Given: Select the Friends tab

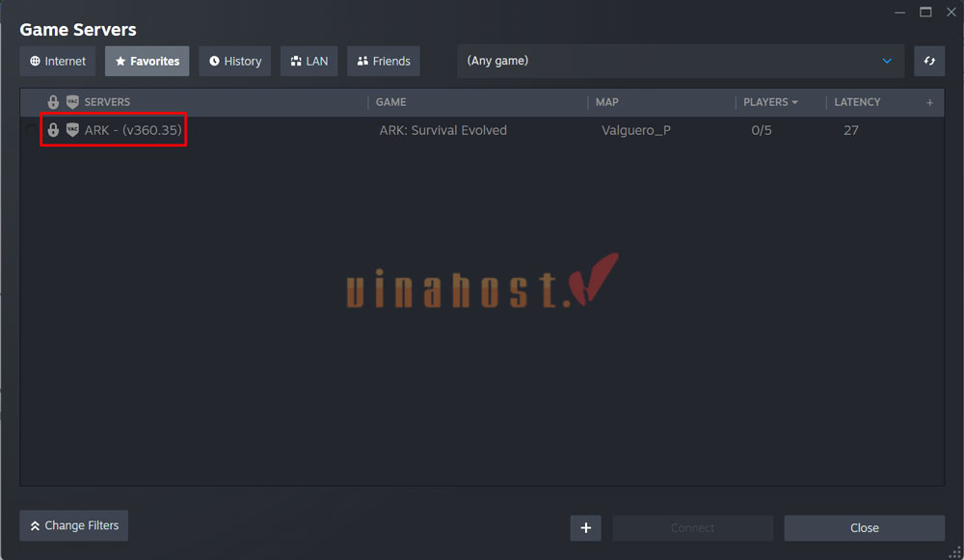Looking at the screenshot, I should [x=383, y=61].
